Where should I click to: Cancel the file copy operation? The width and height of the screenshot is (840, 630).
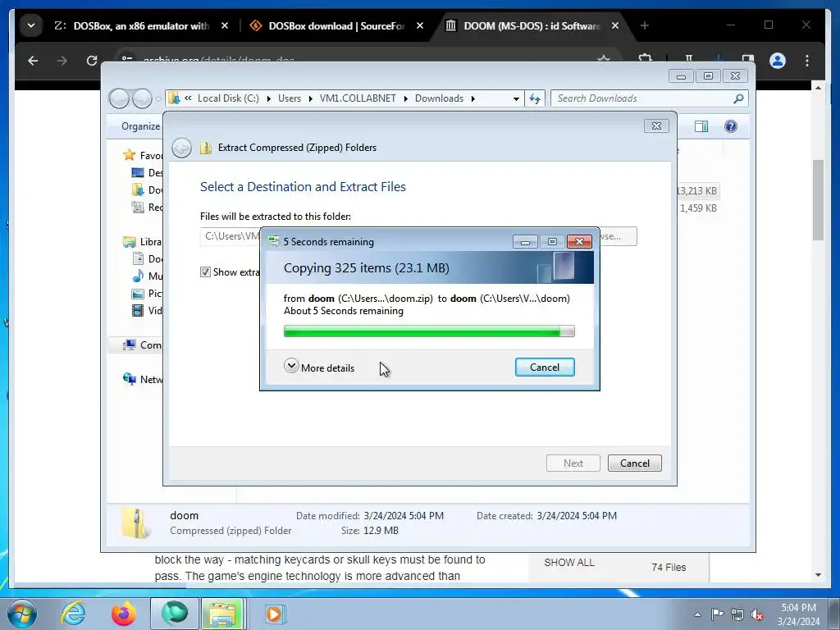[545, 367]
